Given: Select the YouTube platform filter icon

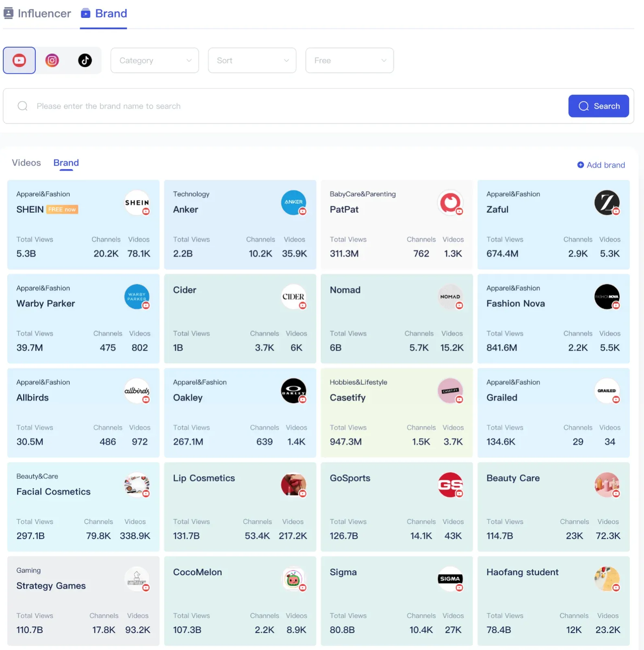Looking at the screenshot, I should point(19,61).
